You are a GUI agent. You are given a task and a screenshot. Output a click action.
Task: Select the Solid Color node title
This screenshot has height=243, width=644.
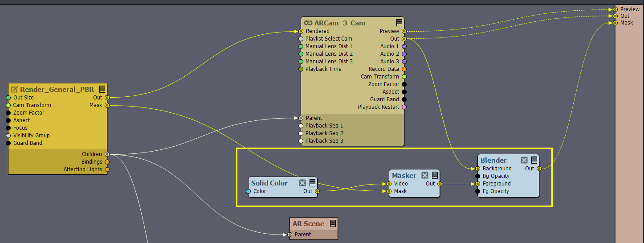point(269,183)
